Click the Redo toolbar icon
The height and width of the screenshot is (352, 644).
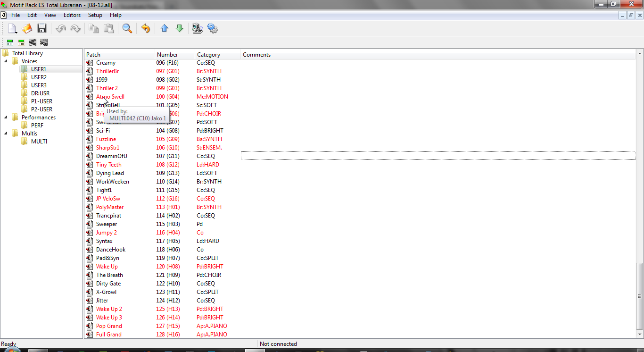pyautogui.click(x=75, y=28)
